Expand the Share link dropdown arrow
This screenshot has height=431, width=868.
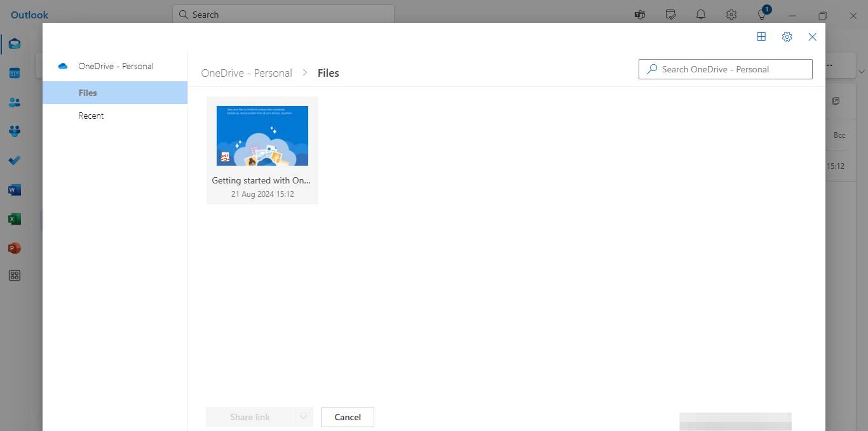304,417
